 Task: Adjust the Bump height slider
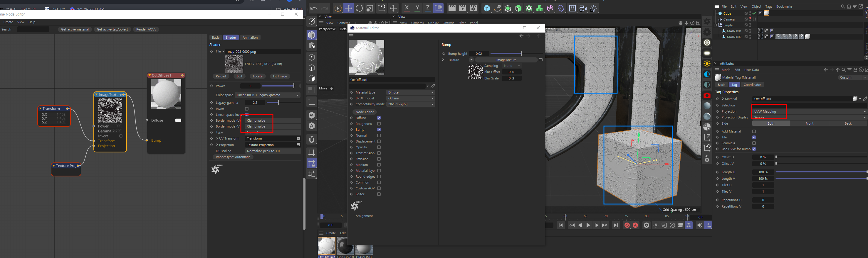pos(521,54)
